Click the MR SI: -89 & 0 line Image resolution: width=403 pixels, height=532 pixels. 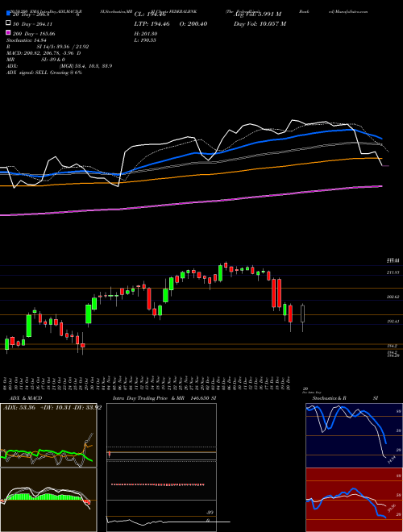(x=35, y=60)
